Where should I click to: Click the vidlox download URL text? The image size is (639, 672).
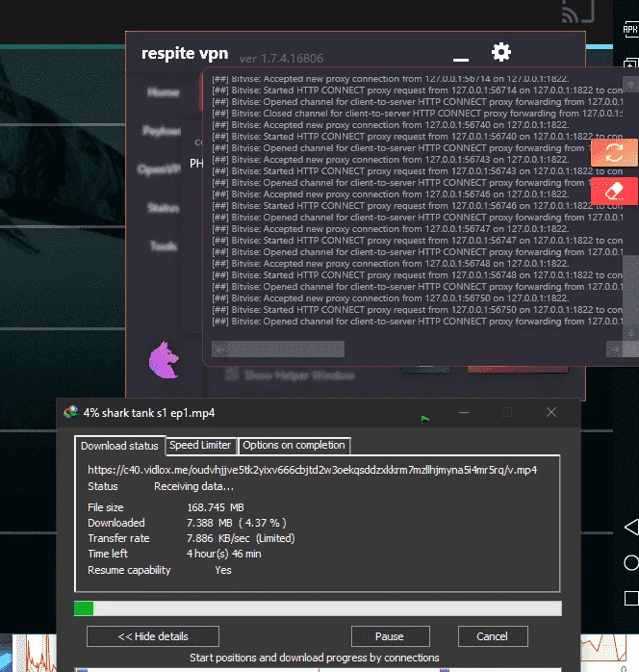click(312, 470)
